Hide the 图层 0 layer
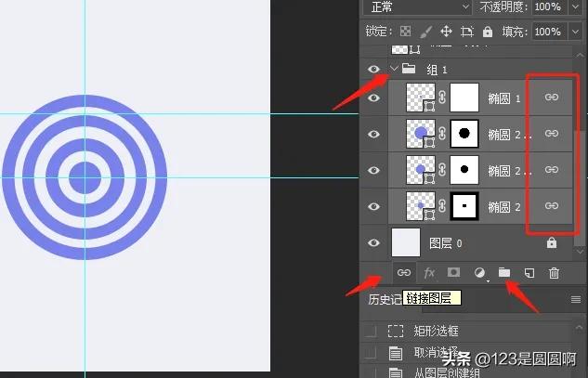The width and height of the screenshot is (588, 378). pos(373,242)
